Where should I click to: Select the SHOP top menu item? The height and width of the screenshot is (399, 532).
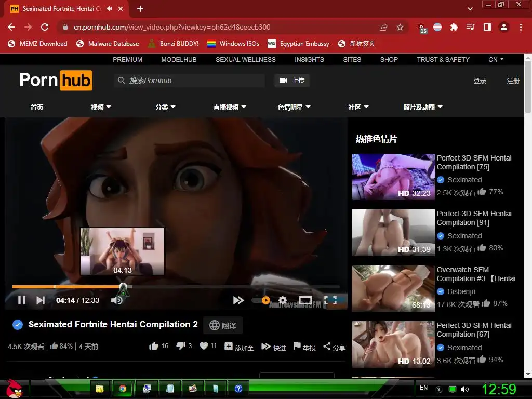[389, 59]
